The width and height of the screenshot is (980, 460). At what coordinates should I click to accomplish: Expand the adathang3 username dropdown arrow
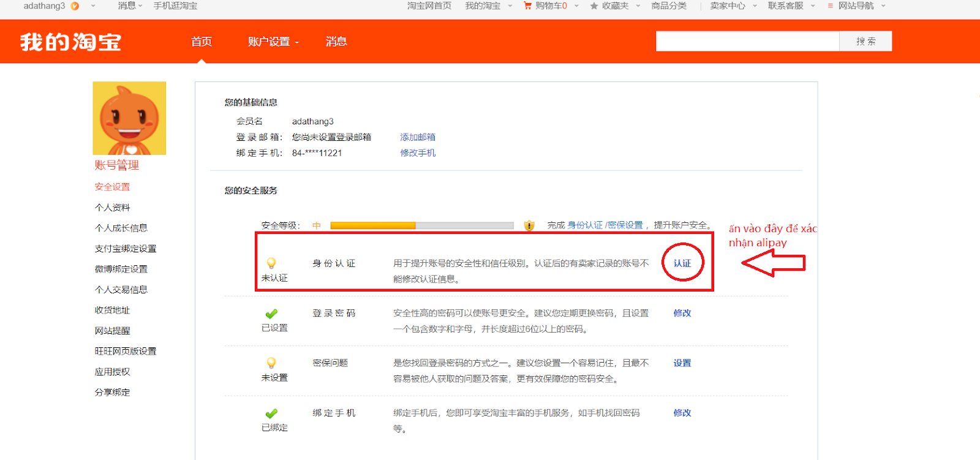(93, 6)
